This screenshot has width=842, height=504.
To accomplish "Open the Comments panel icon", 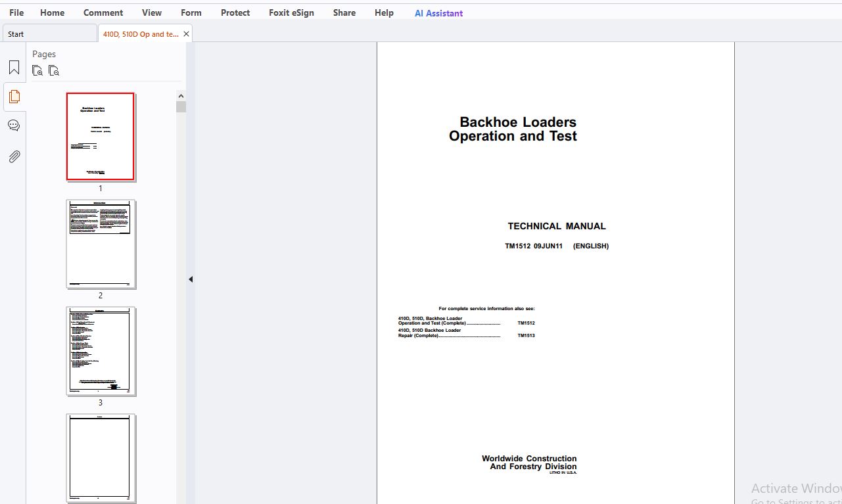I will pyautogui.click(x=14, y=126).
